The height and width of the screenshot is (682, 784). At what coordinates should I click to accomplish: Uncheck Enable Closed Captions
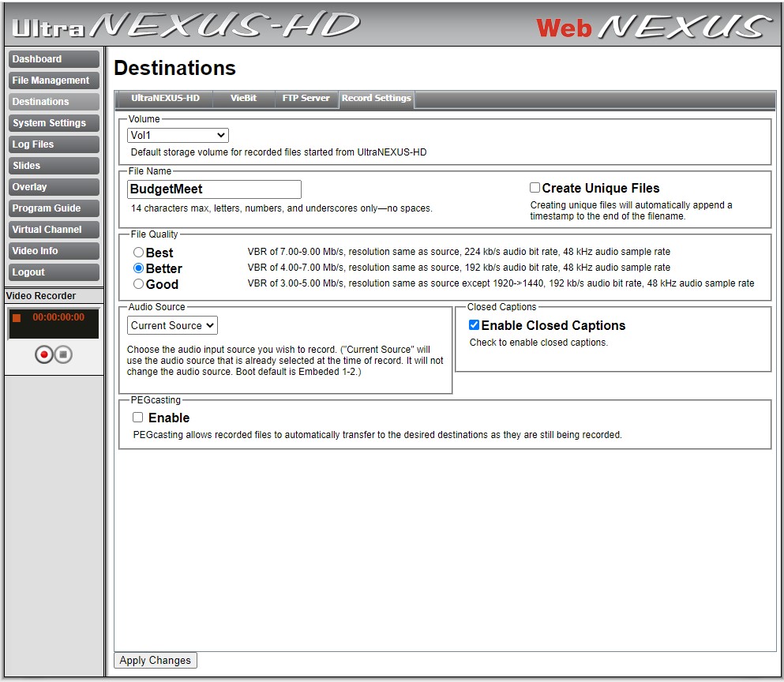pyautogui.click(x=475, y=324)
